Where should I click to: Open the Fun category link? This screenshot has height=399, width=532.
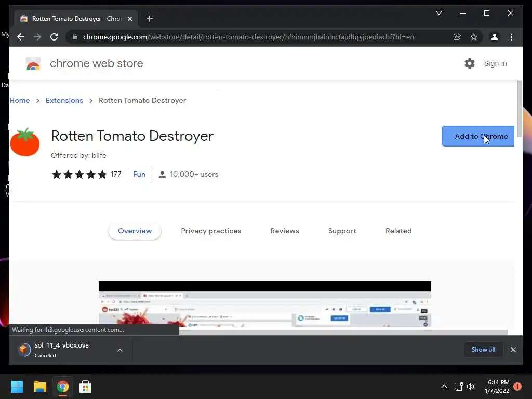(x=139, y=174)
